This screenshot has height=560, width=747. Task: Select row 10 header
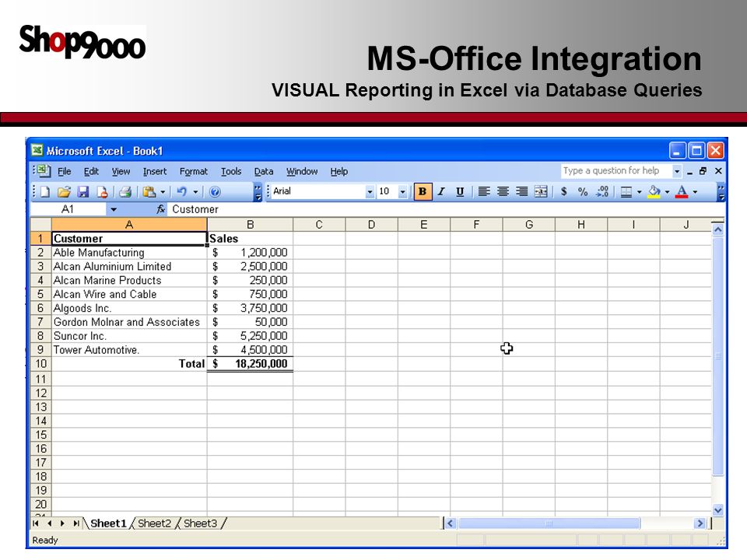(x=41, y=364)
